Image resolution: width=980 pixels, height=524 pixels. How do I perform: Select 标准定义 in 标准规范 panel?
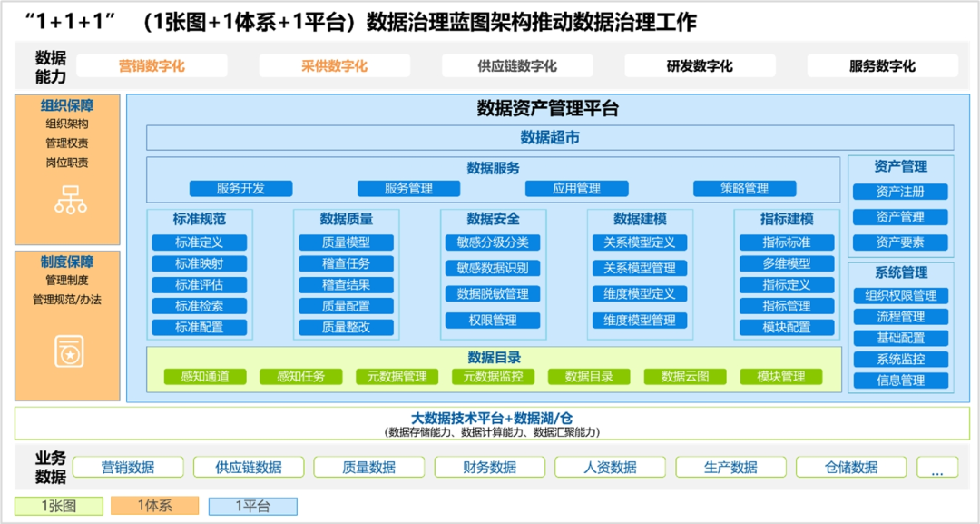click(199, 243)
